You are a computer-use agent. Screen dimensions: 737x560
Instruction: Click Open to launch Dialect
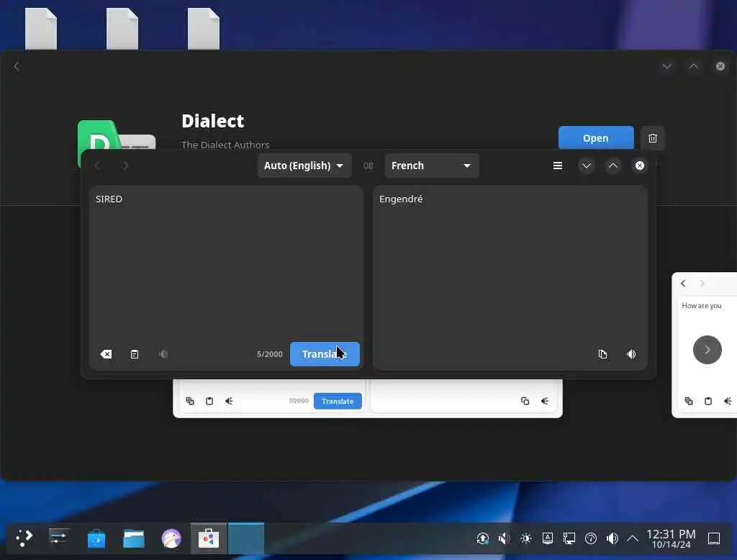point(595,138)
